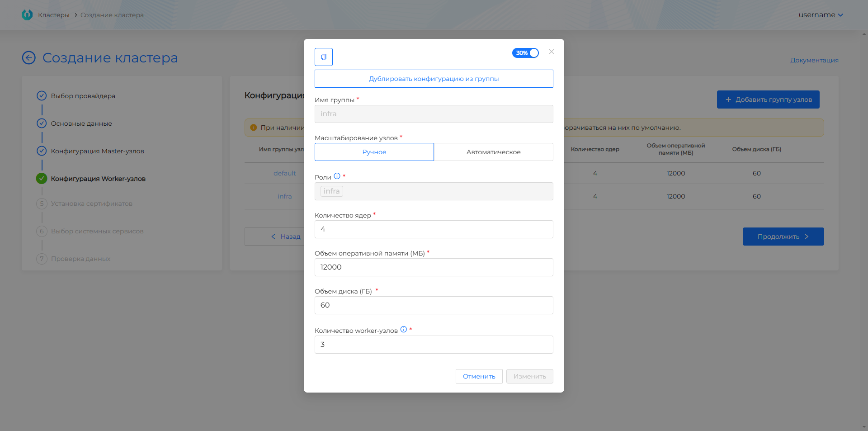Screen dimensions: 868x431
Task: Click the warning icon in the yellow banner
Action: click(x=253, y=127)
